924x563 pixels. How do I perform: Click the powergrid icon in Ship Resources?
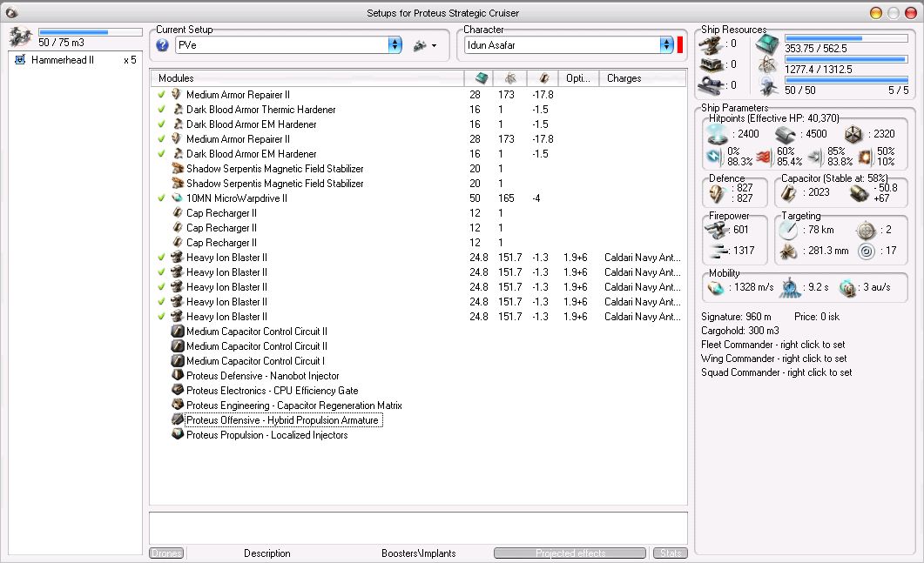768,64
